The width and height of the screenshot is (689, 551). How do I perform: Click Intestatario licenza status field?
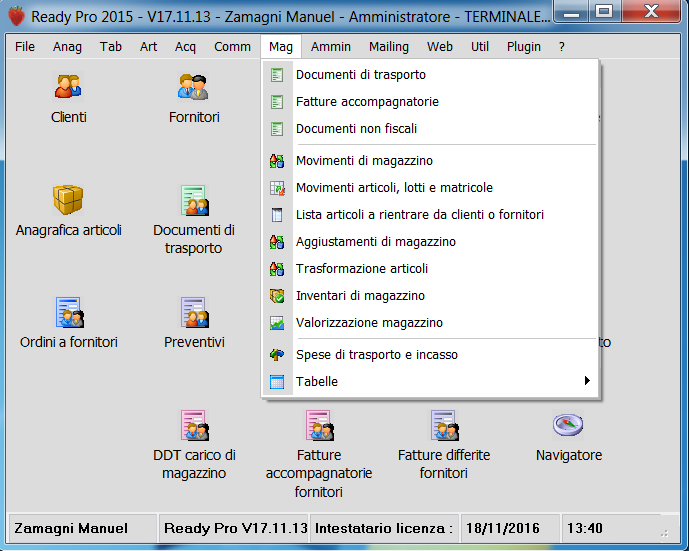[x=384, y=528]
